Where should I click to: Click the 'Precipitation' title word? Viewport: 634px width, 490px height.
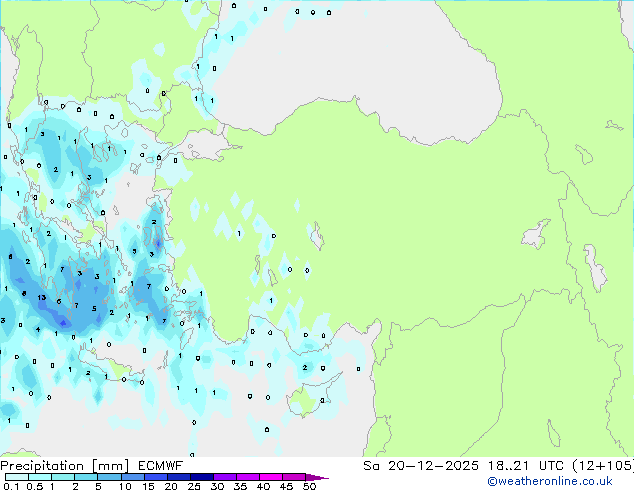click(42, 466)
